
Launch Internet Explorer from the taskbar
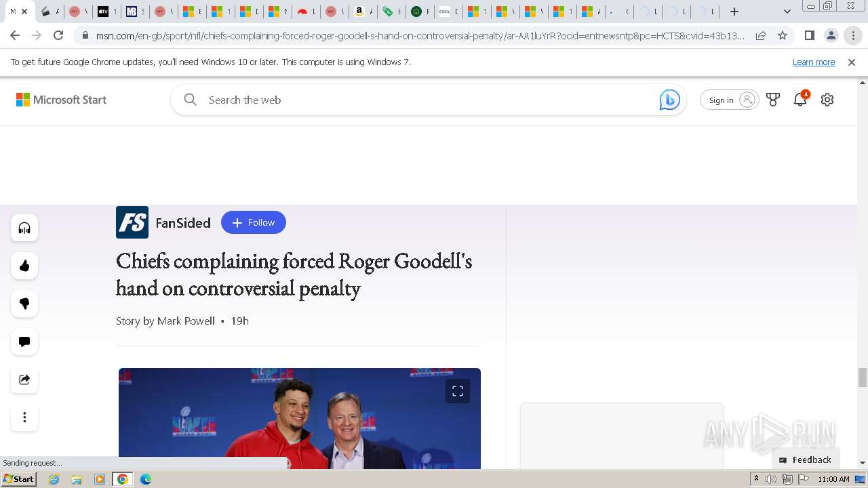tap(54, 479)
